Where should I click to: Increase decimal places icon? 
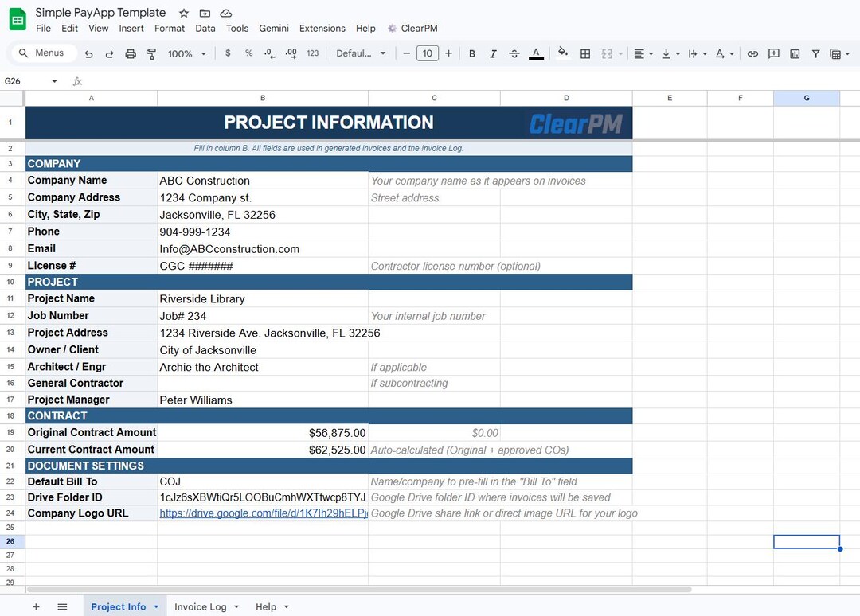[291, 53]
